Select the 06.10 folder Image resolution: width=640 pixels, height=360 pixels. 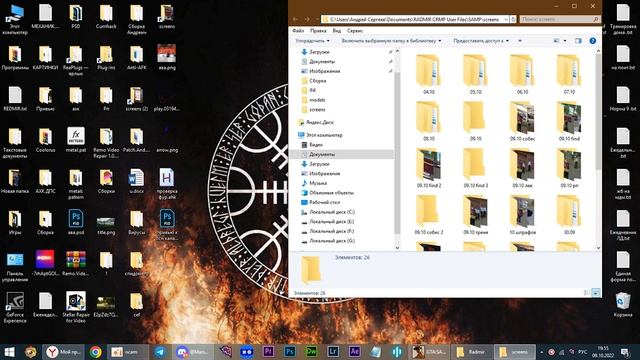pos(522,74)
